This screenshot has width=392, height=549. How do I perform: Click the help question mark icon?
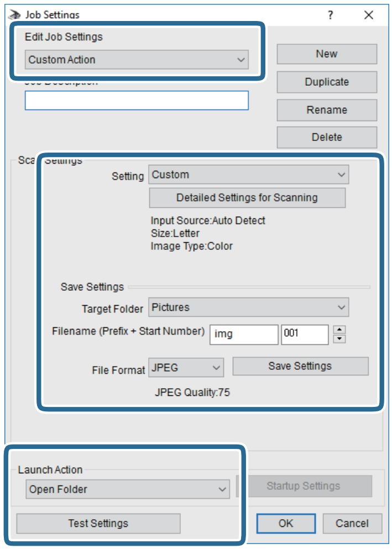330,15
